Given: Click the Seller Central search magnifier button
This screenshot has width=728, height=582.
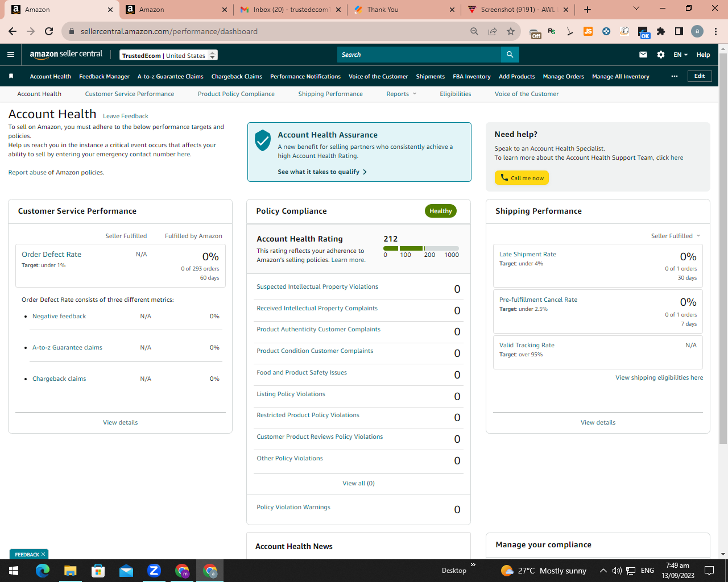Looking at the screenshot, I should [510, 55].
